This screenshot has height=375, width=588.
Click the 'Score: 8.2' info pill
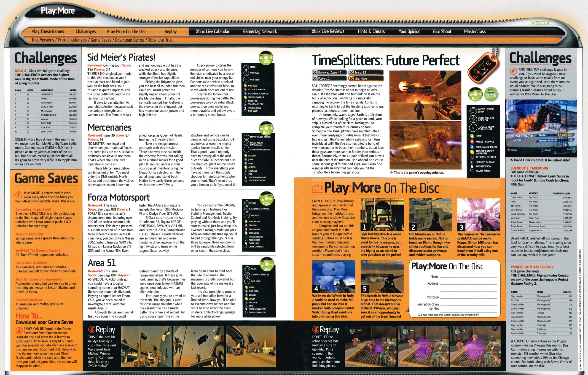point(366,72)
